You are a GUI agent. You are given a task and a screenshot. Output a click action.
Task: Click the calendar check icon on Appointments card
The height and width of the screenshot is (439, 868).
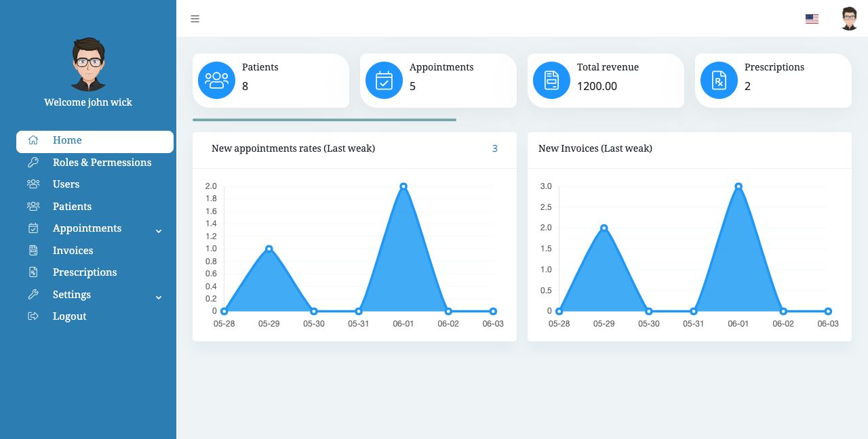coord(384,80)
